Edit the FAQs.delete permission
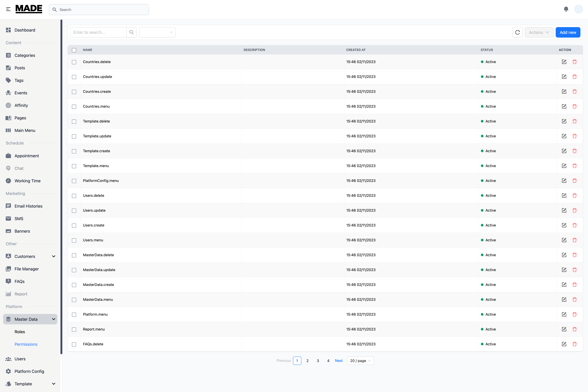The width and height of the screenshot is (588, 392). click(x=564, y=344)
